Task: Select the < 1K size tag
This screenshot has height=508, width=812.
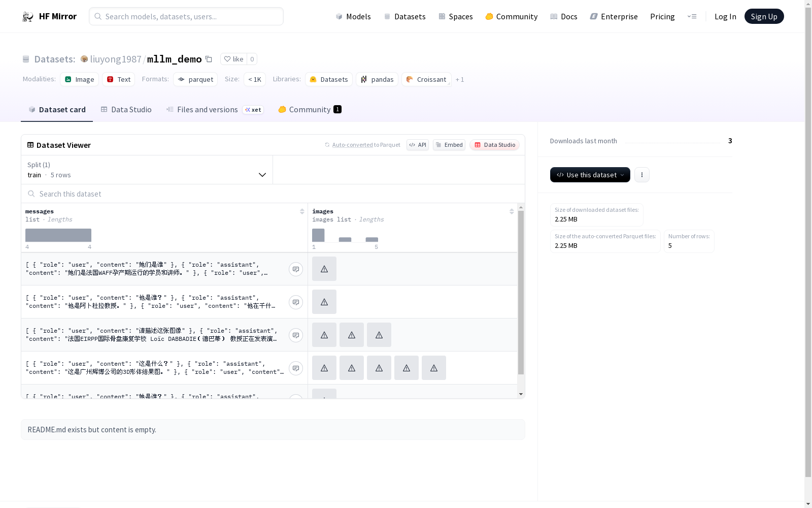Action: pos(255,79)
